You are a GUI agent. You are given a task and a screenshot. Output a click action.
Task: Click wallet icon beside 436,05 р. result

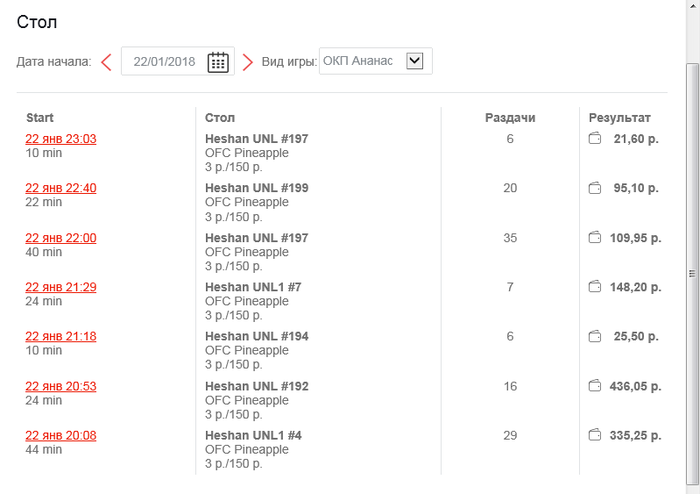point(595,385)
